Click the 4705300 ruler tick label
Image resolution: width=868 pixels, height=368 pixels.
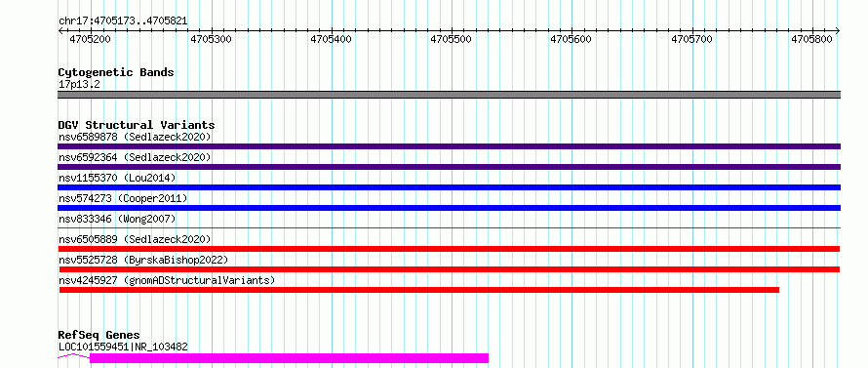(211, 39)
